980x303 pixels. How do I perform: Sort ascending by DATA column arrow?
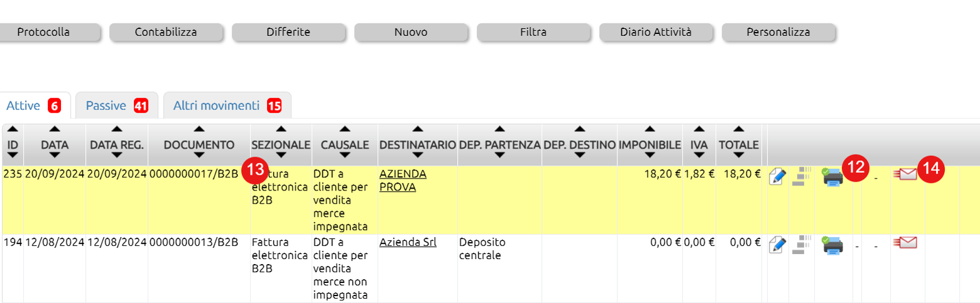point(55,129)
